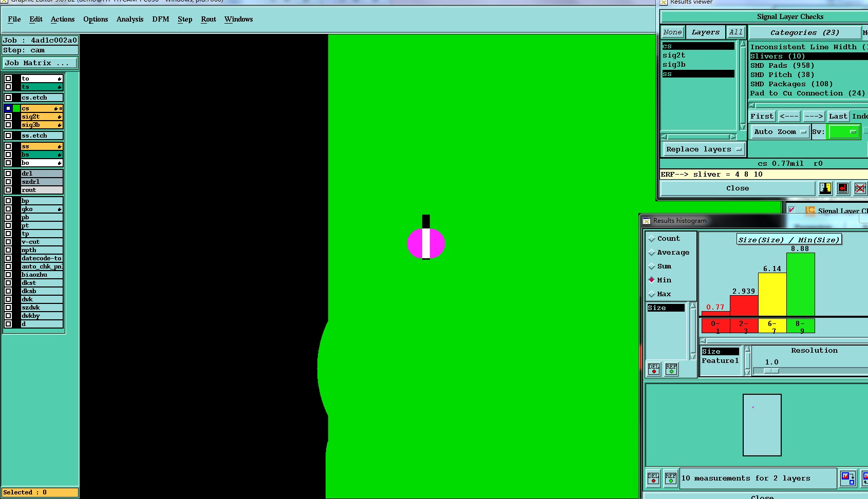Open the File menu
The width and height of the screenshot is (868, 499).
14,20
